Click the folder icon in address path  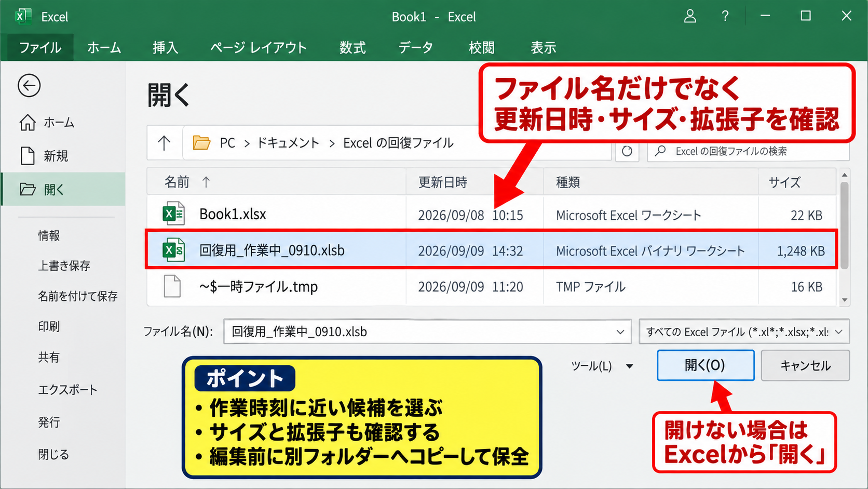pyautogui.click(x=201, y=142)
